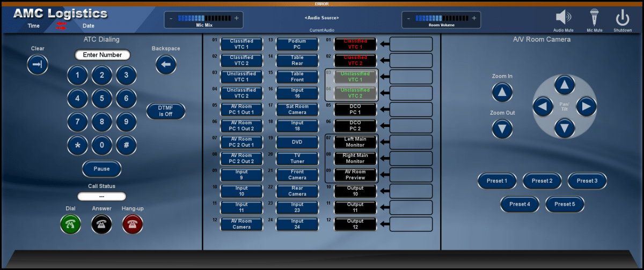Viewport: 644px width, 270px height.
Task: Increase Mic Mix with plus sign
Action: point(236,18)
